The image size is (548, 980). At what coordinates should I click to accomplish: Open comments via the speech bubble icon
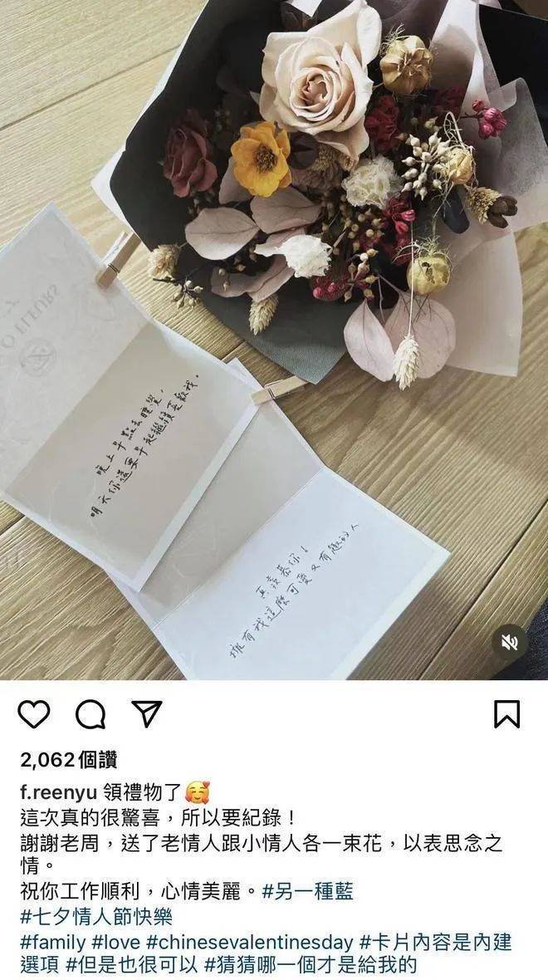[x=91, y=713]
